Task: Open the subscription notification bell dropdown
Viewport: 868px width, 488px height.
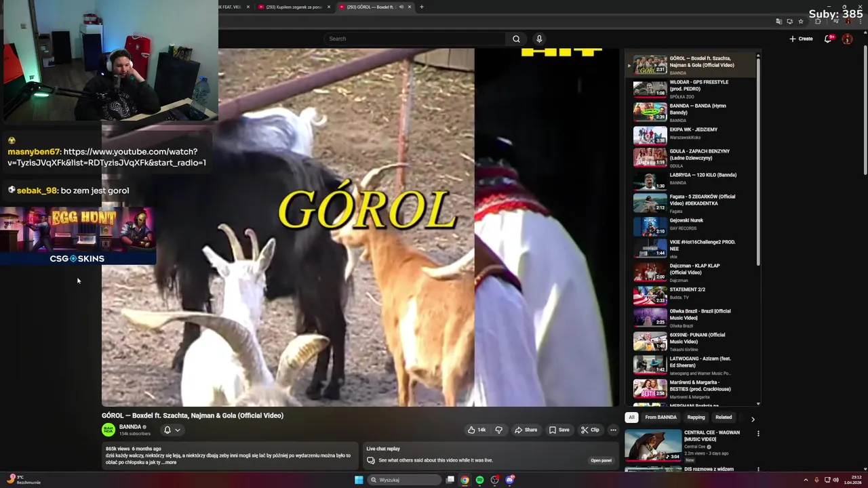Action: click(172, 430)
